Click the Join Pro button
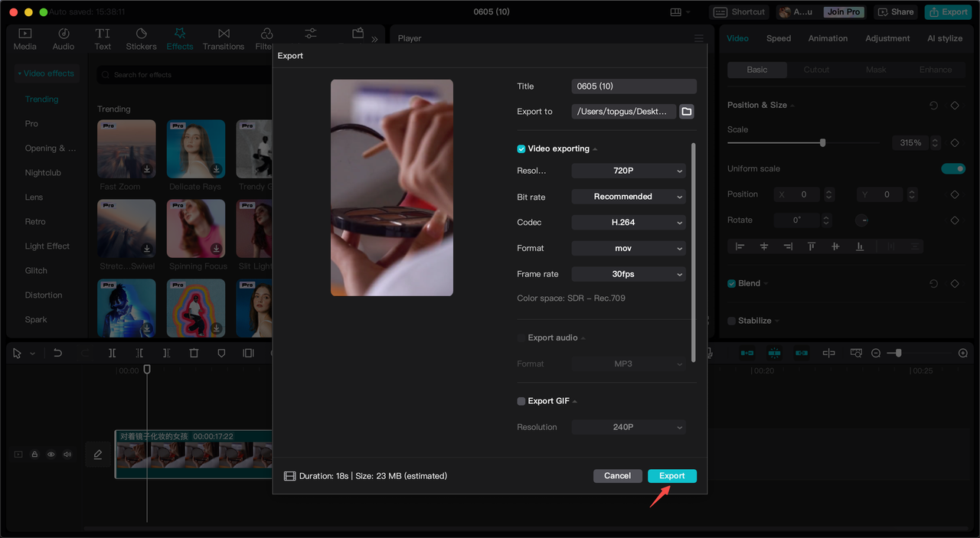 tap(844, 12)
